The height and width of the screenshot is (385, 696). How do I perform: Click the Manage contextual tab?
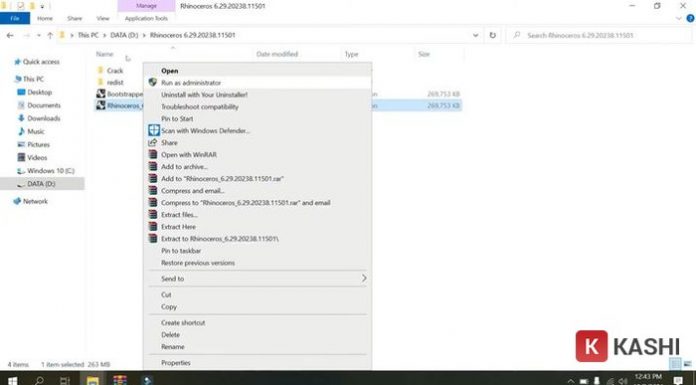[146, 6]
